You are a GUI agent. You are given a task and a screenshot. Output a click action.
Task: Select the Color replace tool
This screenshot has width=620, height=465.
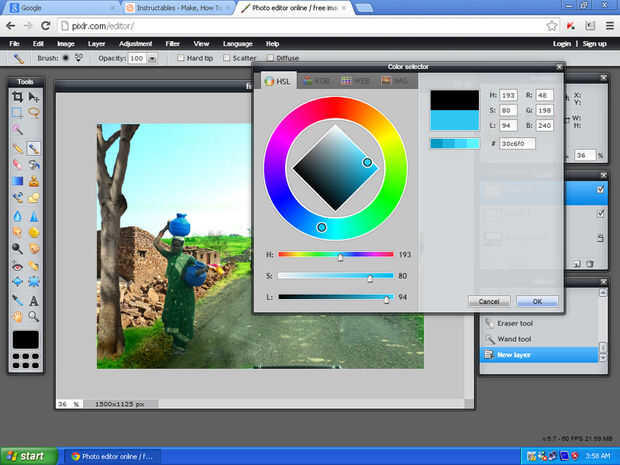pyautogui.click(x=17, y=197)
